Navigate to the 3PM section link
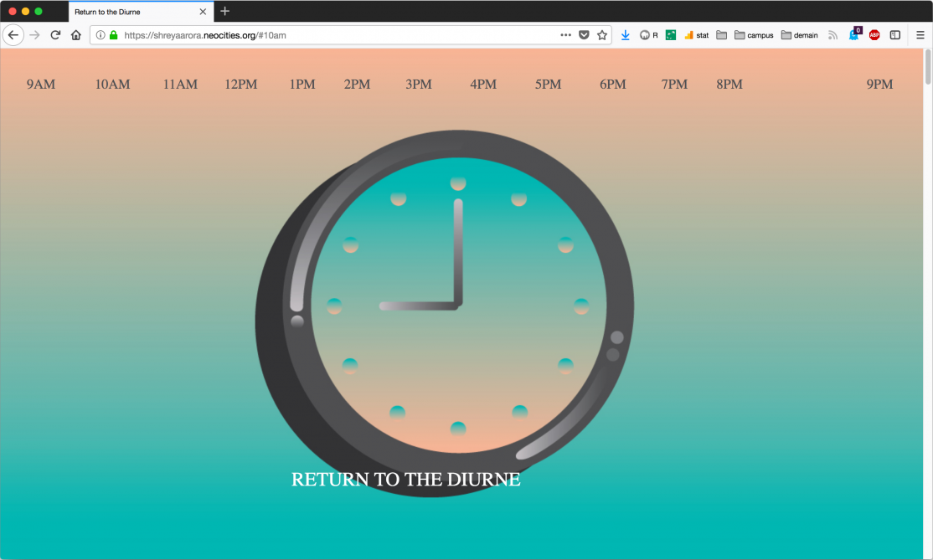 pyautogui.click(x=418, y=85)
